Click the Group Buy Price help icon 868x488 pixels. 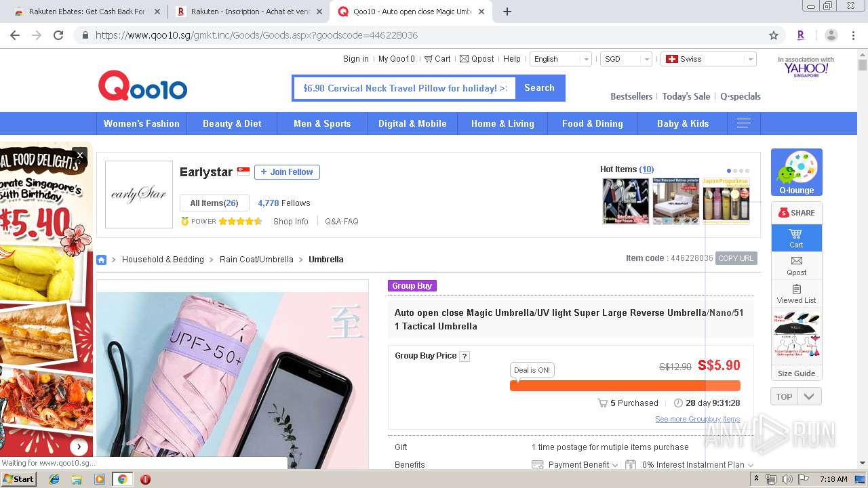465,357
